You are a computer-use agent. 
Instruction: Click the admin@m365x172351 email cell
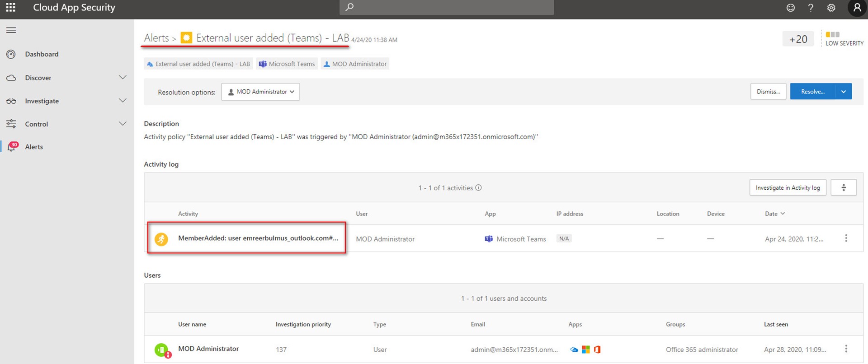pyautogui.click(x=514, y=350)
